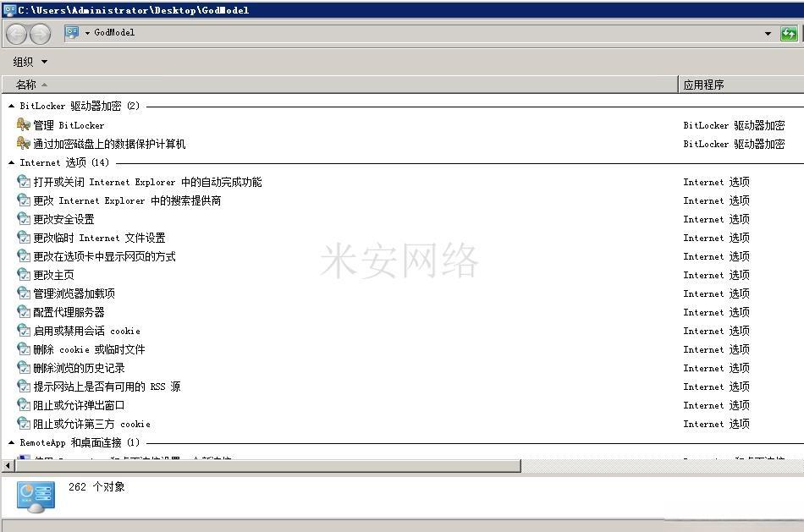Click application cell of 阻止或允许弹出窗口 row
This screenshot has width=804, height=532.
716,405
